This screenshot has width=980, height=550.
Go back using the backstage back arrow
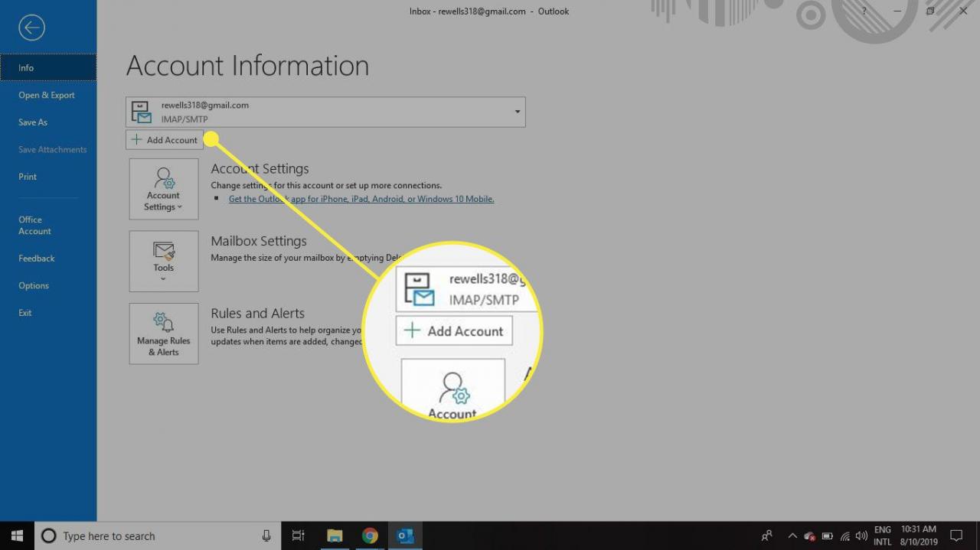pyautogui.click(x=31, y=28)
